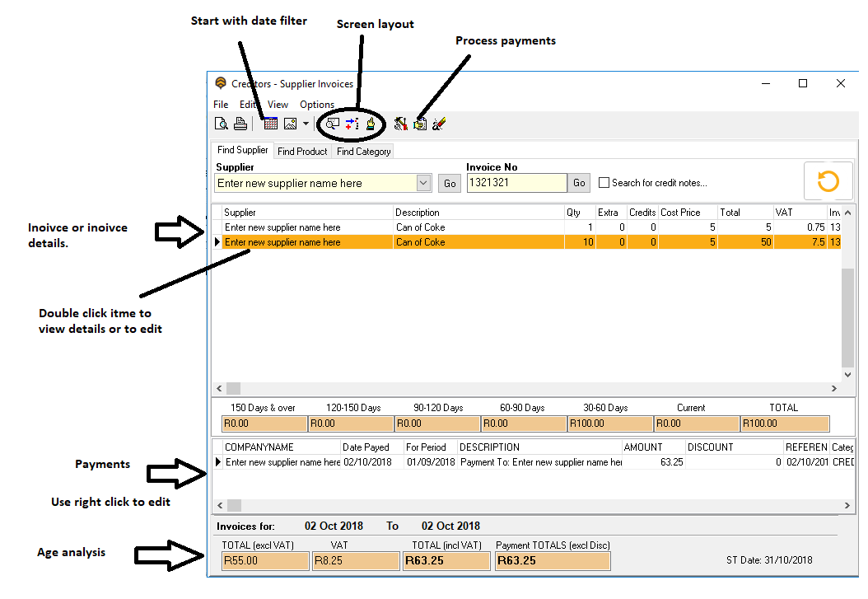Click Go button next to Invoice No
Screen dimensions: 868x599
(x=580, y=183)
